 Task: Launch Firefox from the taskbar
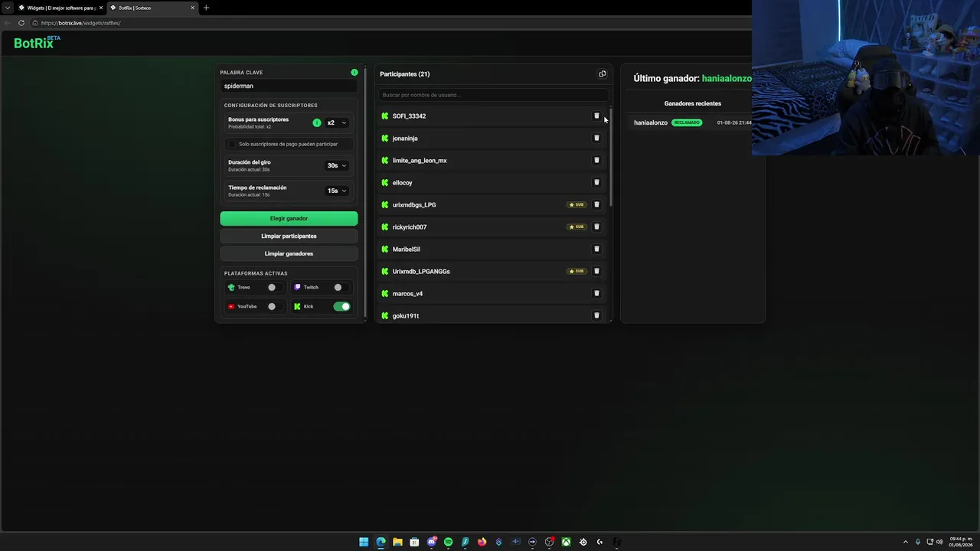[482, 542]
